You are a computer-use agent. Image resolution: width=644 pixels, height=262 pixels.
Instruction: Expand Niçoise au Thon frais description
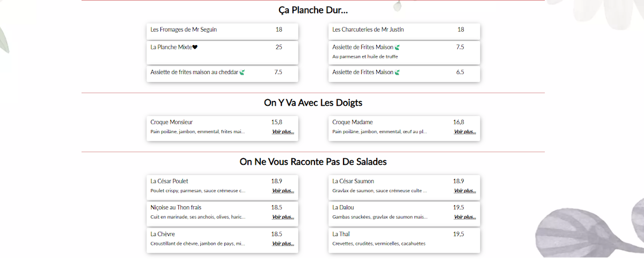283,217
